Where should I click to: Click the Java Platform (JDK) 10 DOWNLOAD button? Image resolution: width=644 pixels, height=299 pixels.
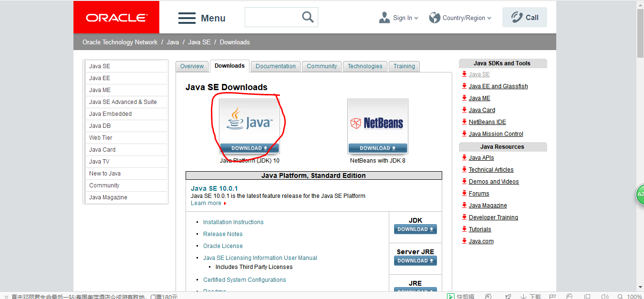pos(249,148)
